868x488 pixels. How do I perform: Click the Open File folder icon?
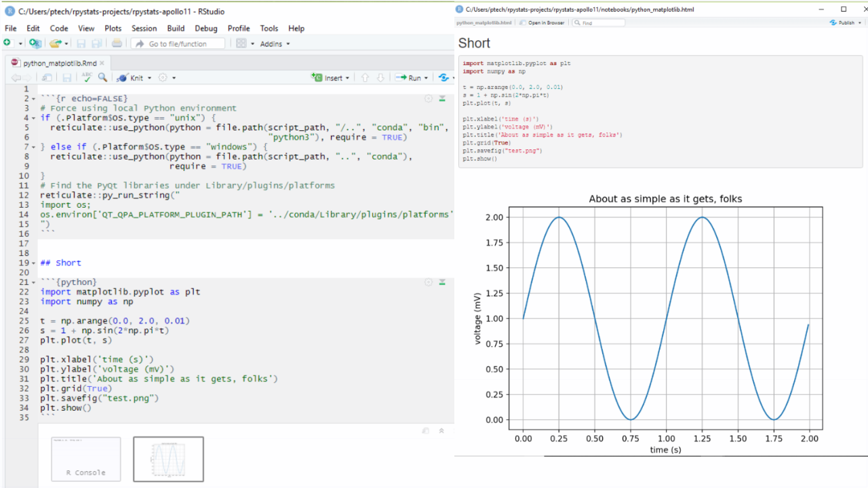[x=55, y=43]
